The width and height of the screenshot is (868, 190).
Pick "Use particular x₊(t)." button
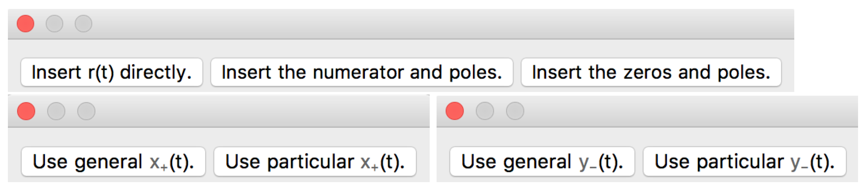pos(314,162)
